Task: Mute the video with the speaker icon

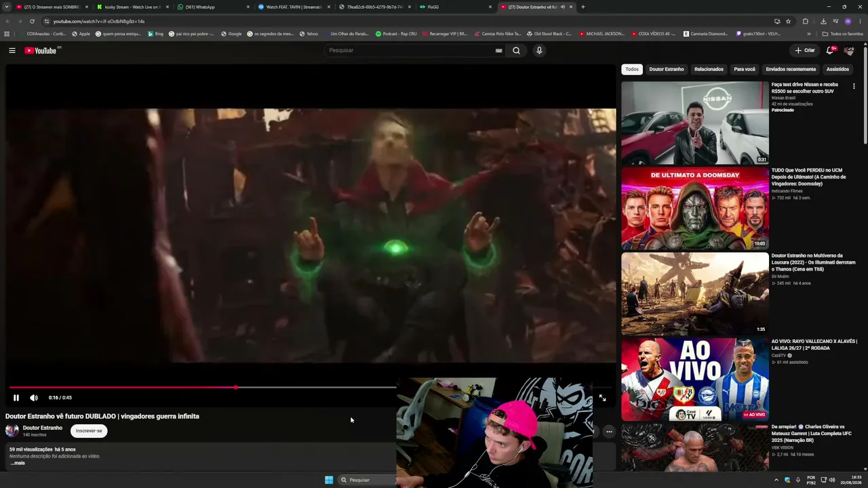Action: [34, 398]
